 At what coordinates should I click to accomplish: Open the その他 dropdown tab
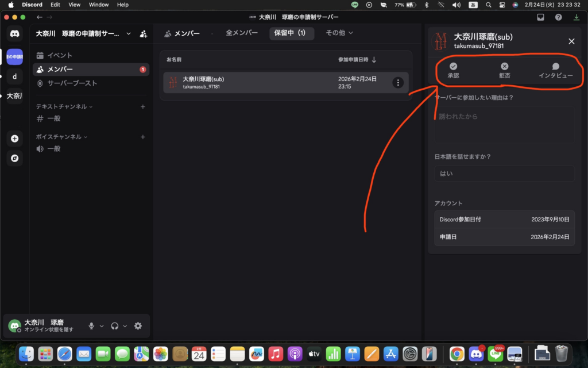(339, 33)
